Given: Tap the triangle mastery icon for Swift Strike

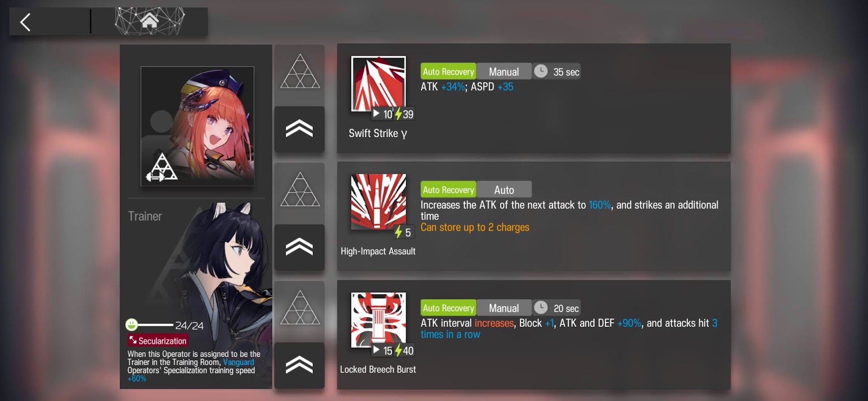Looking at the screenshot, I should (300, 72).
